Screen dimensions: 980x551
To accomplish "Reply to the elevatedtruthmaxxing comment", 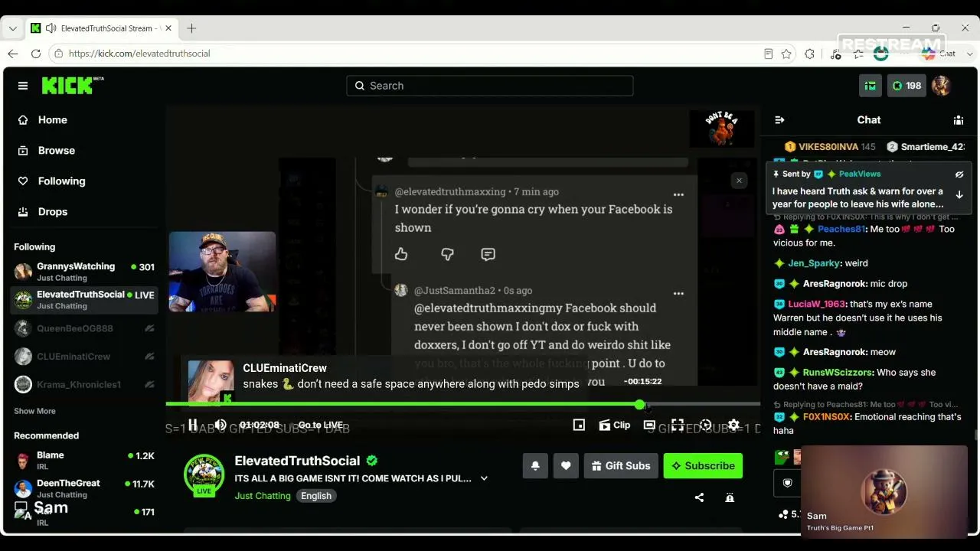I will [x=488, y=254].
